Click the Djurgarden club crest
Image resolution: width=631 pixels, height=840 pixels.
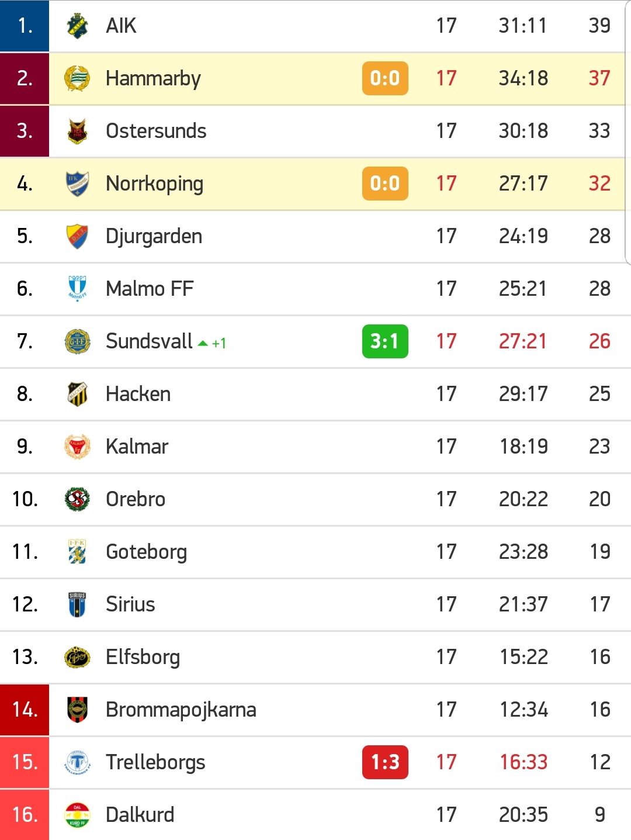pos(77,236)
